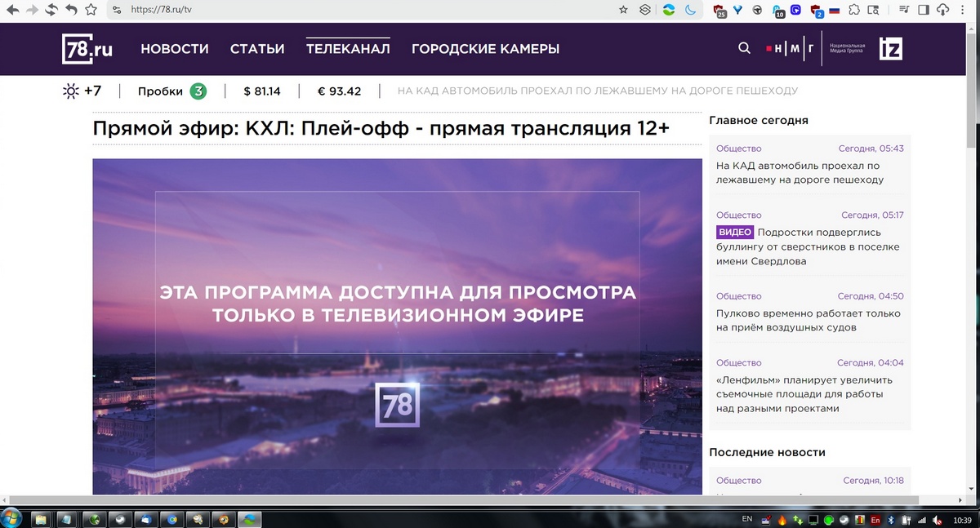This screenshot has width=980, height=528.
Task: Click the Последние новости heading
Action: pos(767,452)
